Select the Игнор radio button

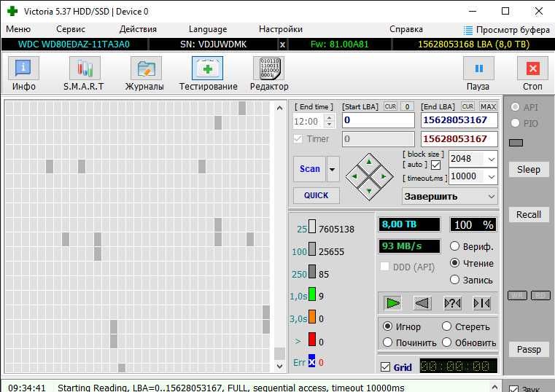pos(387,326)
